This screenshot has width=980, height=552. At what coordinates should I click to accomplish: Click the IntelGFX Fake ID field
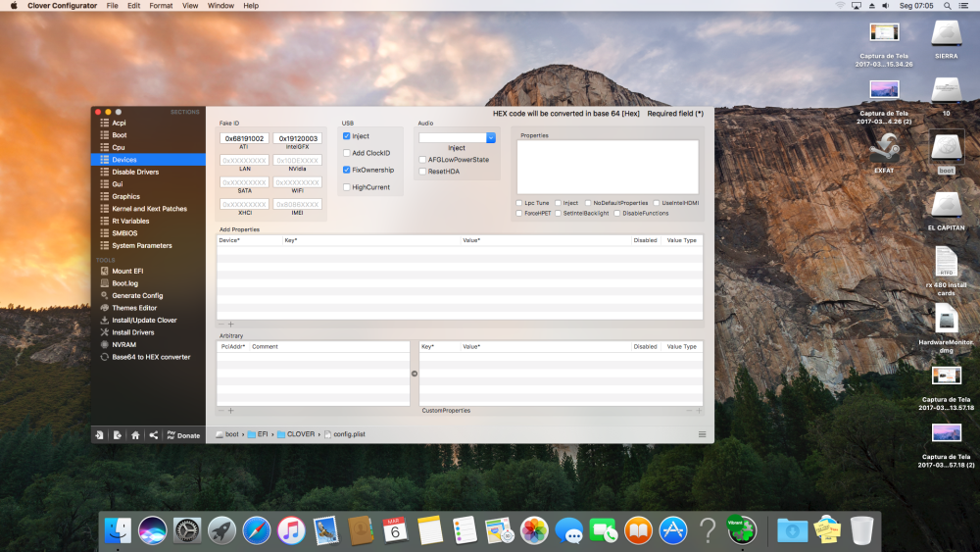click(x=298, y=139)
